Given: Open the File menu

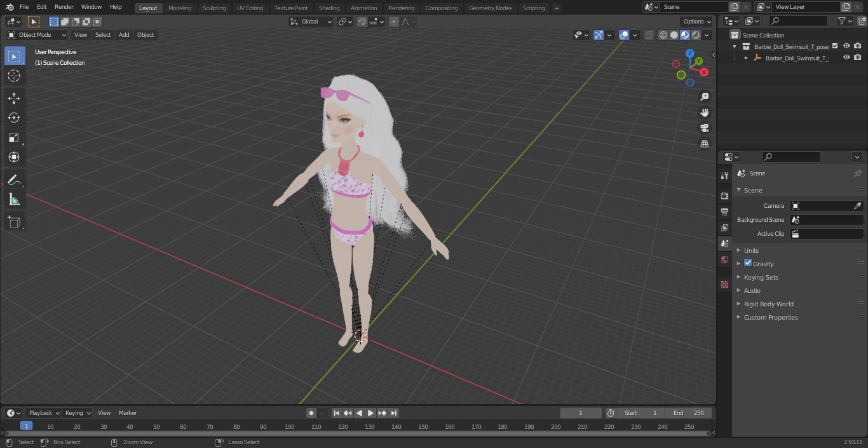Looking at the screenshot, I should (x=24, y=7).
